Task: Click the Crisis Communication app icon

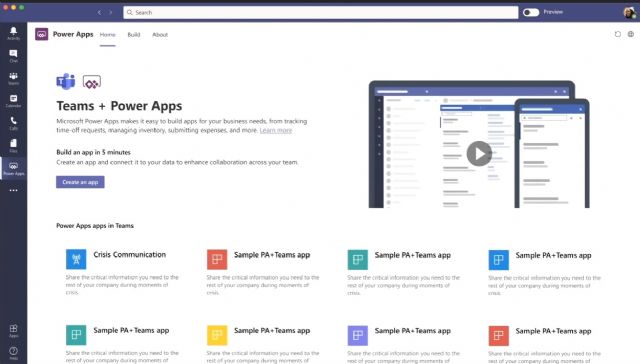Action: coord(76,259)
